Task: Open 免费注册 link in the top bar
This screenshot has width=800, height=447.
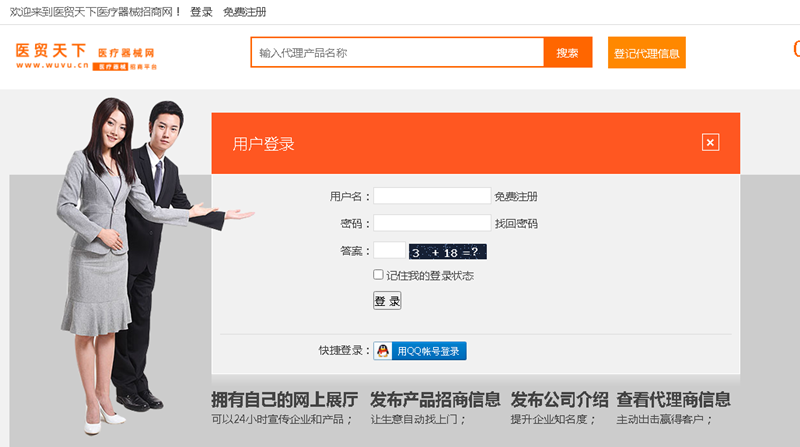Action: [x=244, y=12]
